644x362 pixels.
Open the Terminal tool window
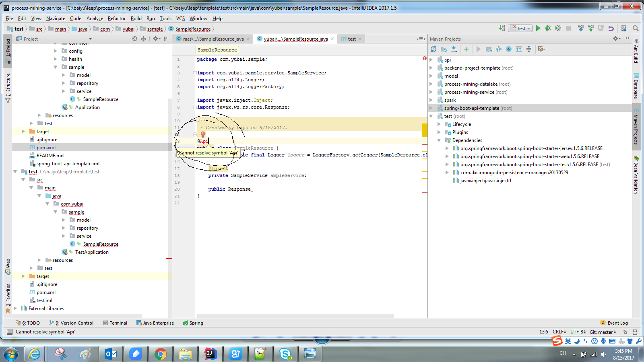(115, 323)
